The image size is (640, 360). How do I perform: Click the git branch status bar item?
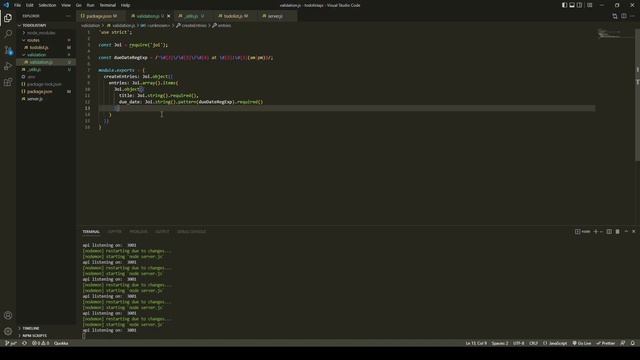tap(11, 343)
